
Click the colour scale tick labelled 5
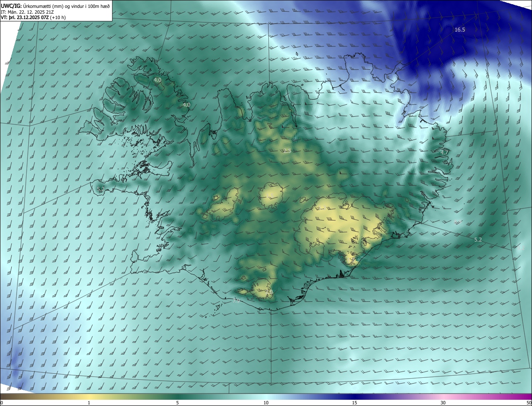point(177,403)
